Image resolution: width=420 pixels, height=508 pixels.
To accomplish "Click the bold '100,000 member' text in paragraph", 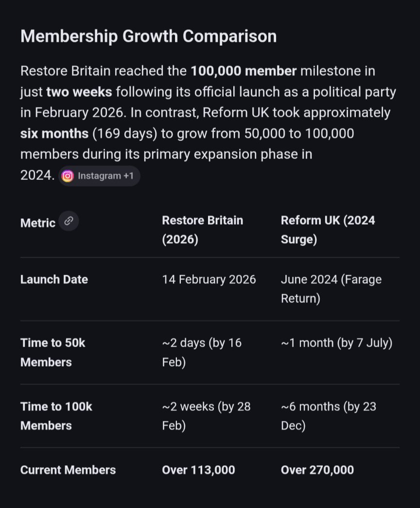I will tap(243, 71).
